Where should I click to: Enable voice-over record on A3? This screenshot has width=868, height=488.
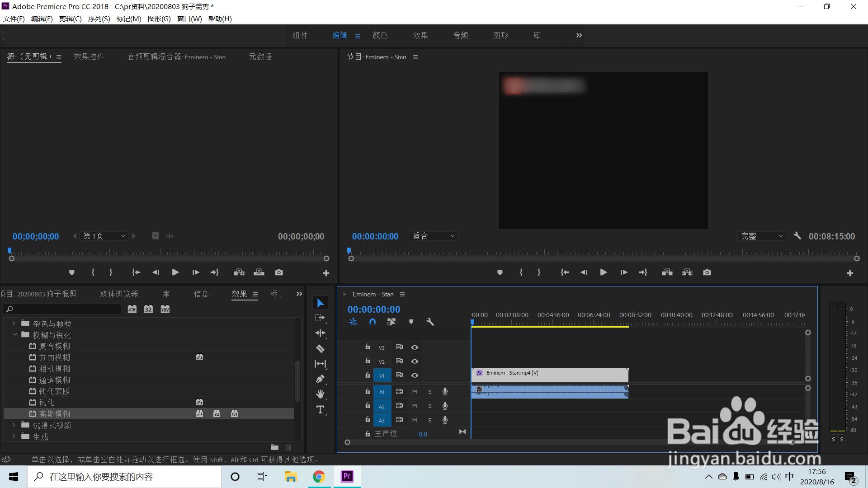445,420
